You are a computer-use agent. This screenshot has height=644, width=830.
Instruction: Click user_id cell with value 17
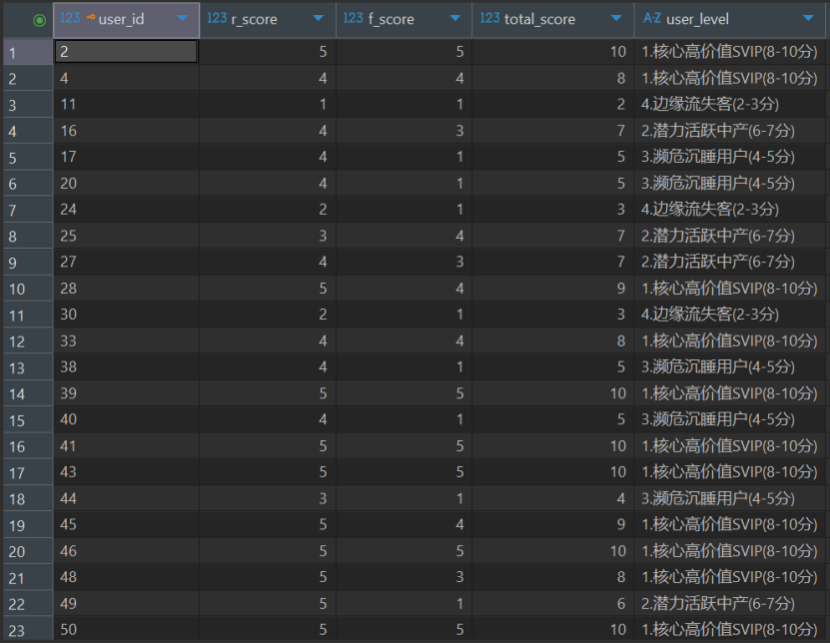tap(126, 157)
